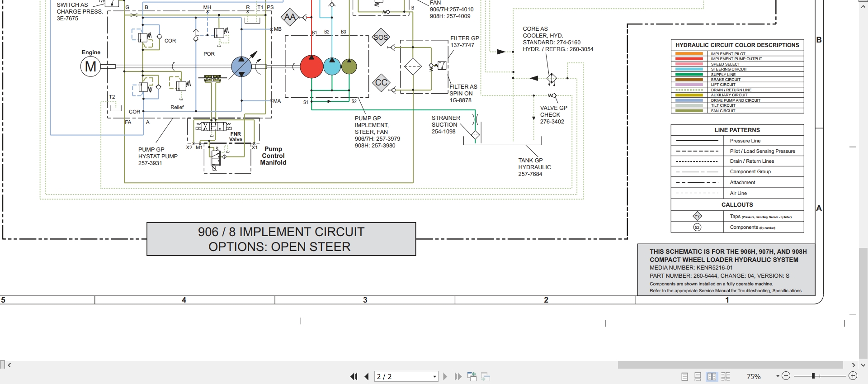Click the previous view icon
868x384 pixels.
(x=472, y=376)
